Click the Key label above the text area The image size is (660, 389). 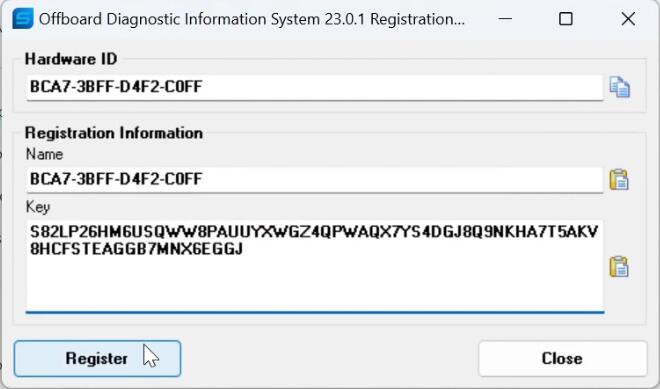38,207
